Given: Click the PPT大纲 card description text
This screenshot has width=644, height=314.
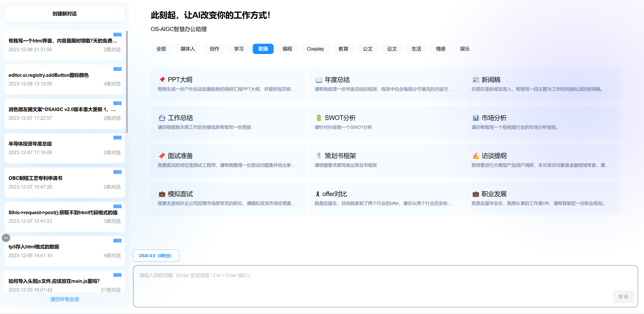Looking at the screenshot, I should [227, 89].
